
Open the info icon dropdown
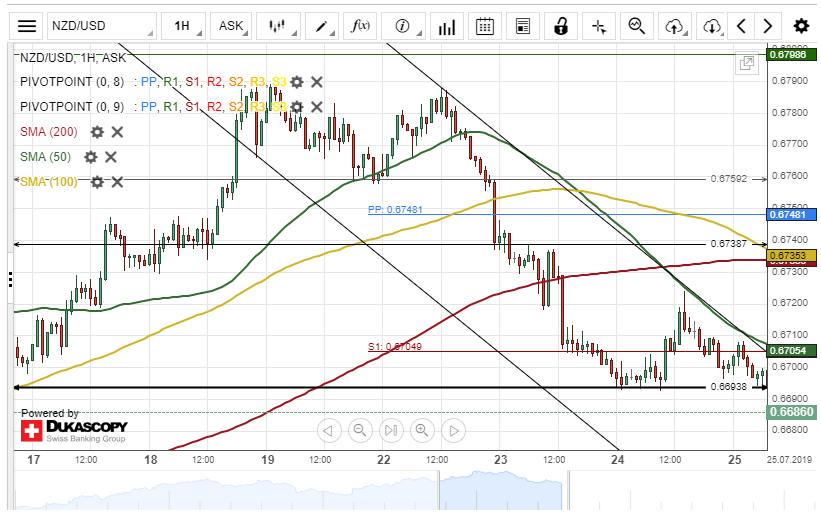[x=403, y=26]
